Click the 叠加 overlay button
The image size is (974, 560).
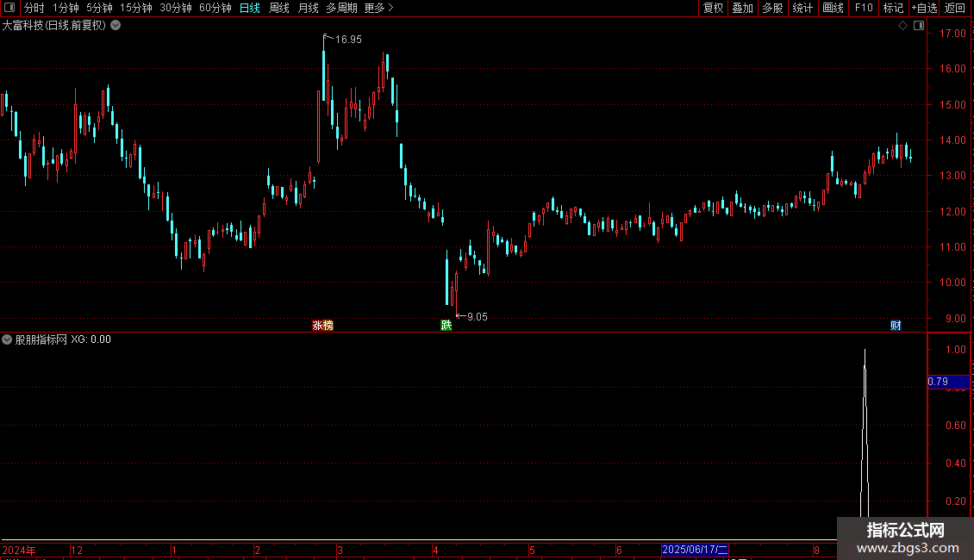click(743, 8)
